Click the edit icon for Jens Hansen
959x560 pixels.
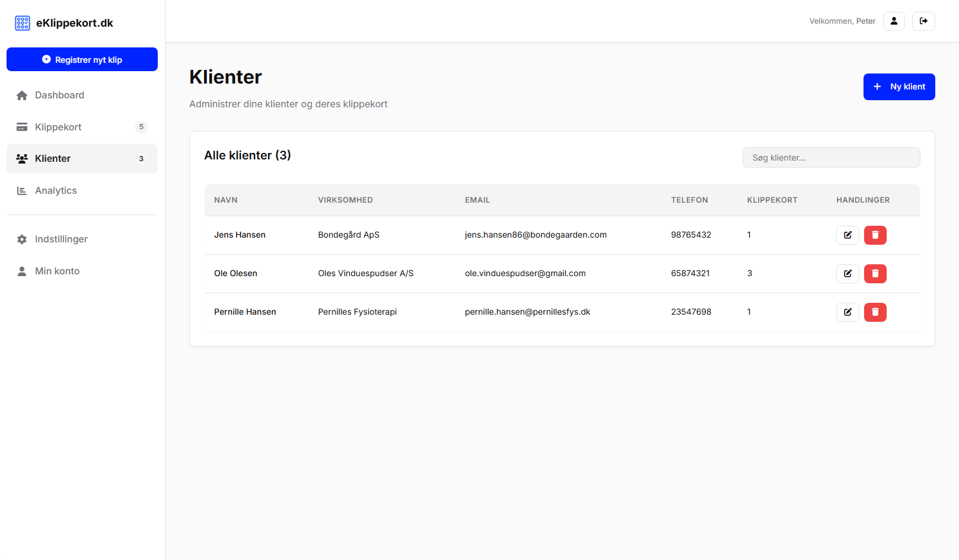[848, 235]
